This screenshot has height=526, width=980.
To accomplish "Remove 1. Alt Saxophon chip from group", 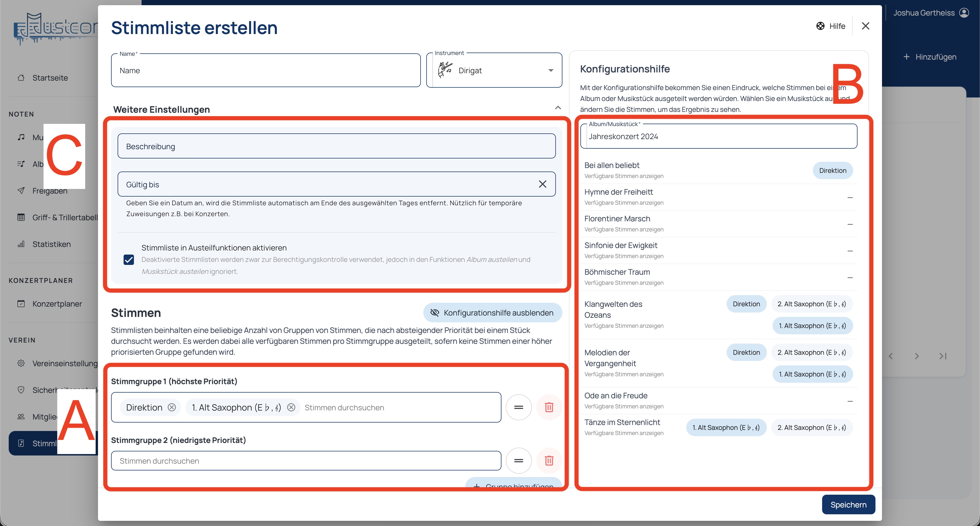I will point(291,407).
